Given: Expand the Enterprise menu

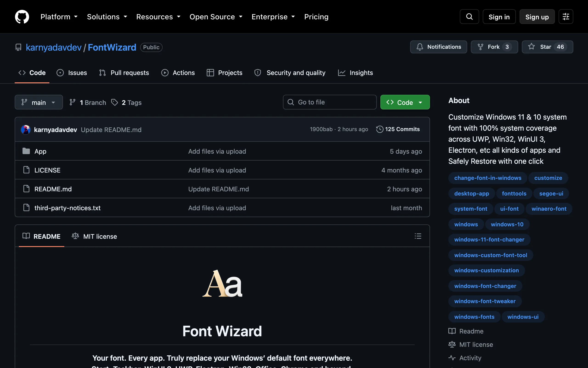Looking at the screenshot, I should point(273,17).
